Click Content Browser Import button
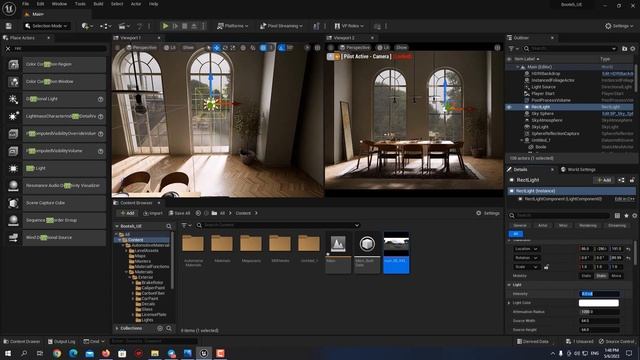 click(x=153, y=213)
